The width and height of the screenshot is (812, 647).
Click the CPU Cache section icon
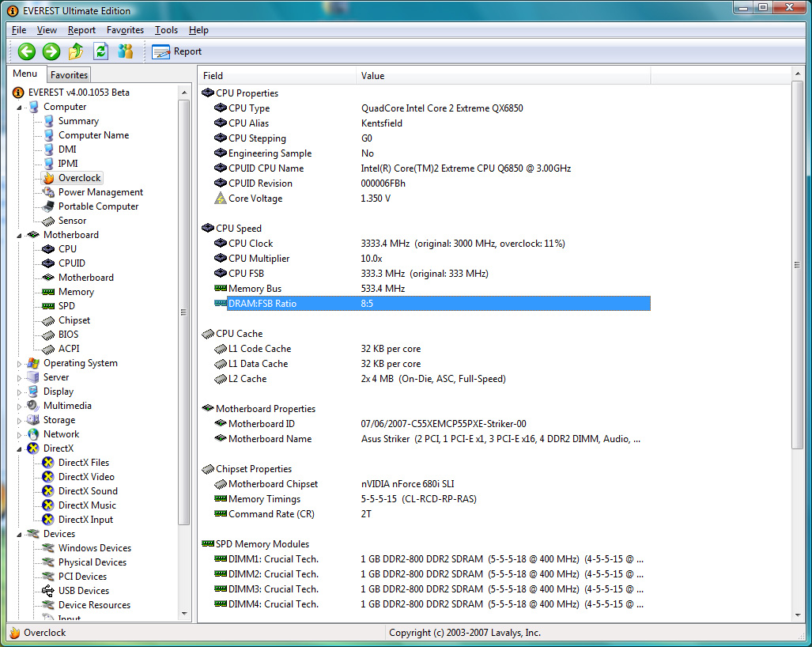(x=208, y=334)
